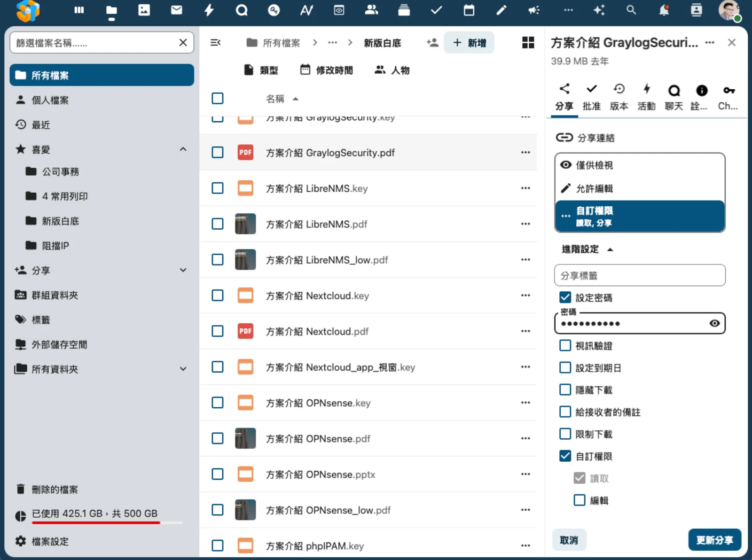Click the 更新分享 button

click(x=714, y=540)
